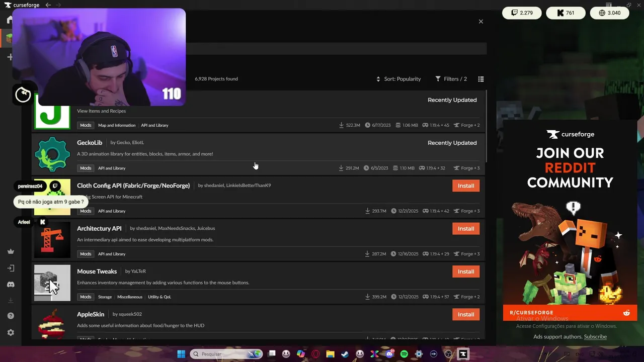The image size is (644, 362).
Task: Click CurseForge icon in taskbar
Action: [463, 354]
